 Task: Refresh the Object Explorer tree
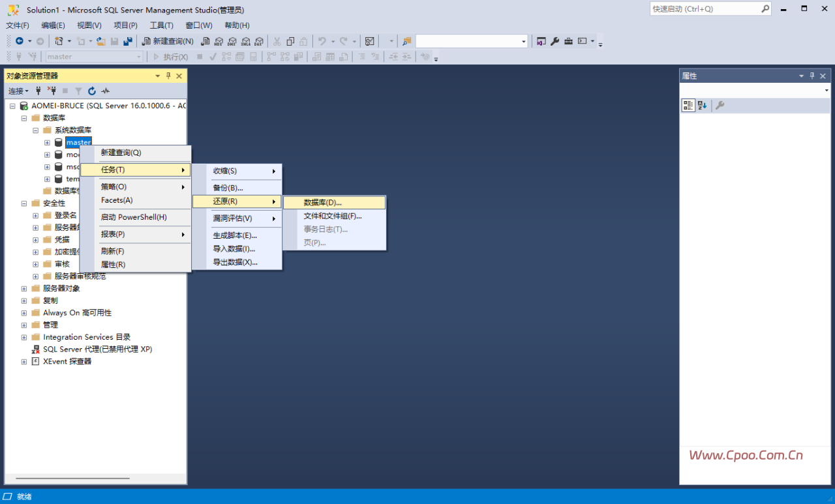coord(92,91)
